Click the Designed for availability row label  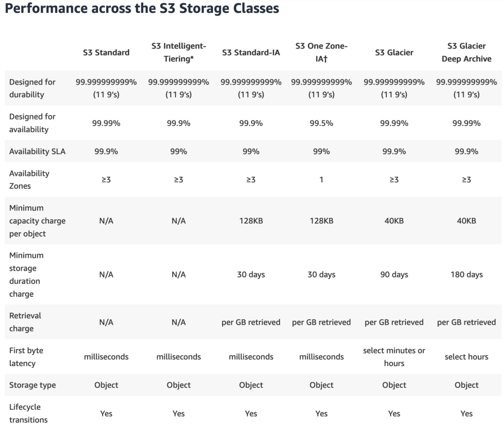point(32,123)
